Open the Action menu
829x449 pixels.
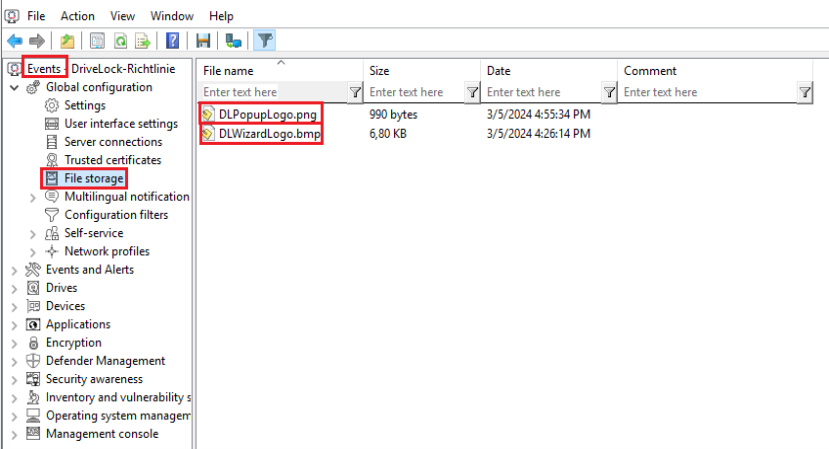(77, 16)
